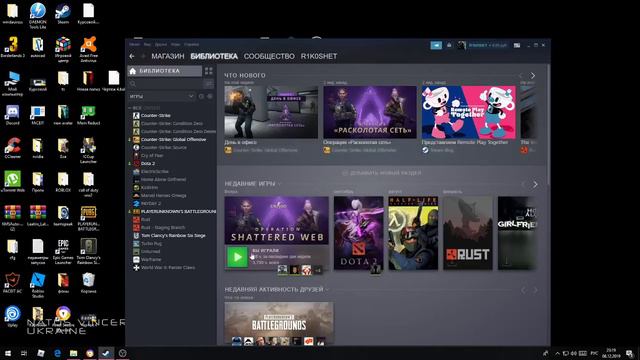This screenshot has height=360, width=640.
Task: Open the Discord desktop icon
Action: pyautogui.click(x=13, y=115)
